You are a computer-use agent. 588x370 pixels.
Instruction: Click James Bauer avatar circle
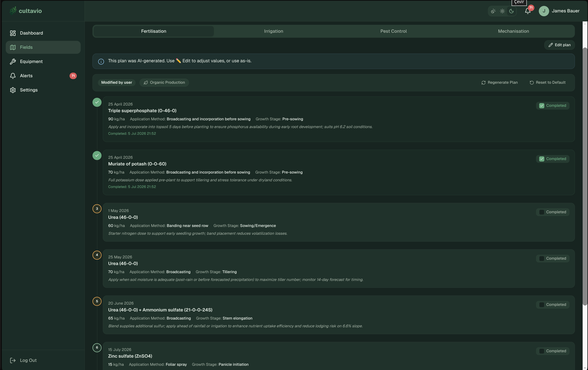[x=544, y=11]
